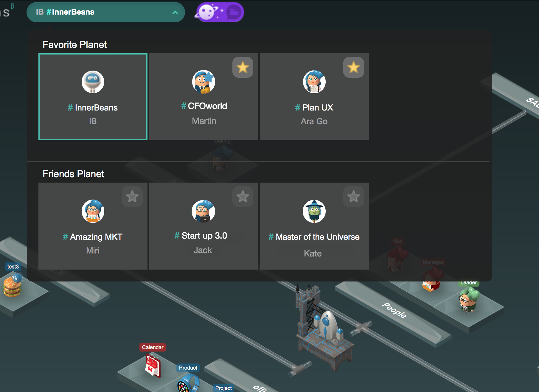539x392 pixels.
Task: Click the up chevron in InnerBeans selector
Action: click(175, 13)
